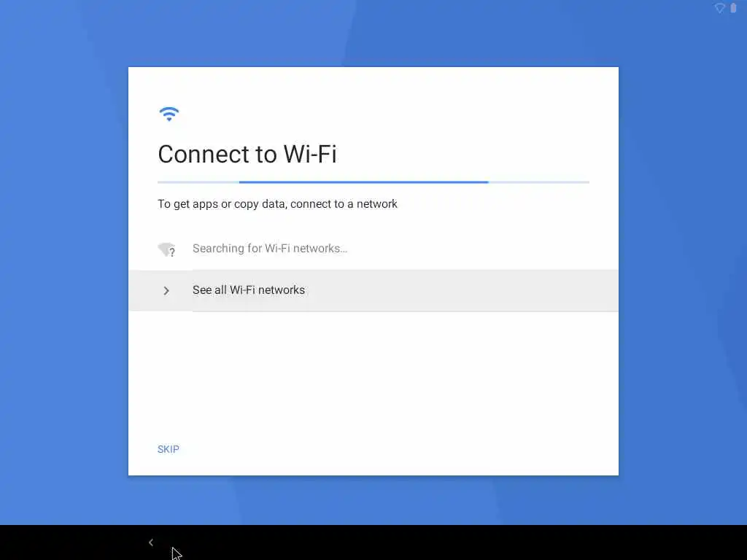Click the blue wallpaper left of the card
This screenshot has width=747, height=560.
click(64, 271)
